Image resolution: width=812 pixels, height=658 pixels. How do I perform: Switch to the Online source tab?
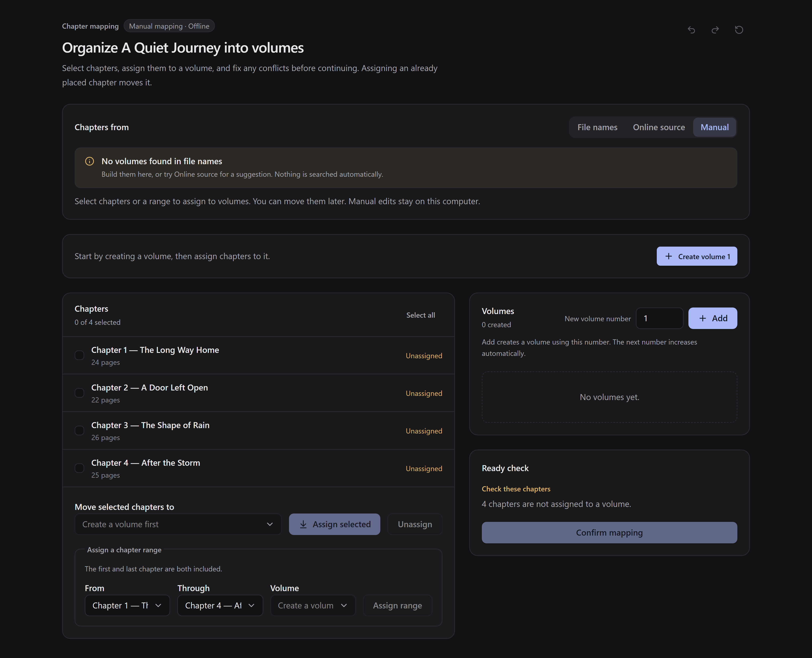coord(659,127)
